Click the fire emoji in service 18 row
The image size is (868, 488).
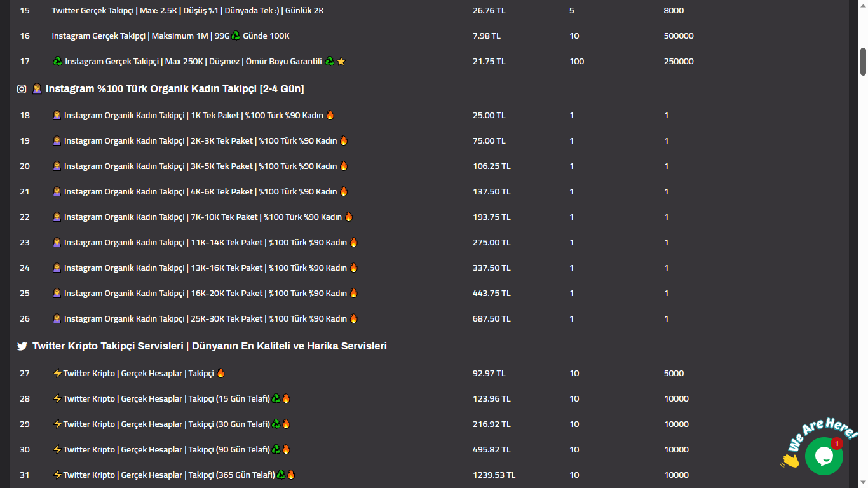pyautogui.click(x=330, y=115)
